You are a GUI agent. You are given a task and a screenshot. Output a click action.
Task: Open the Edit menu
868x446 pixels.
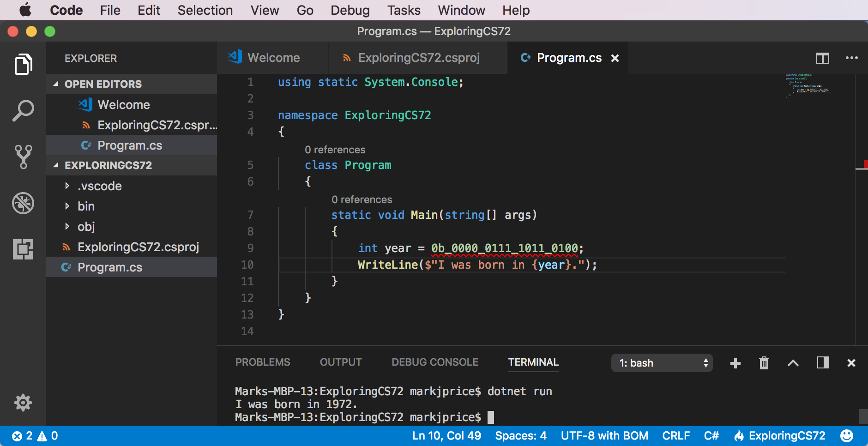(149, 10)
